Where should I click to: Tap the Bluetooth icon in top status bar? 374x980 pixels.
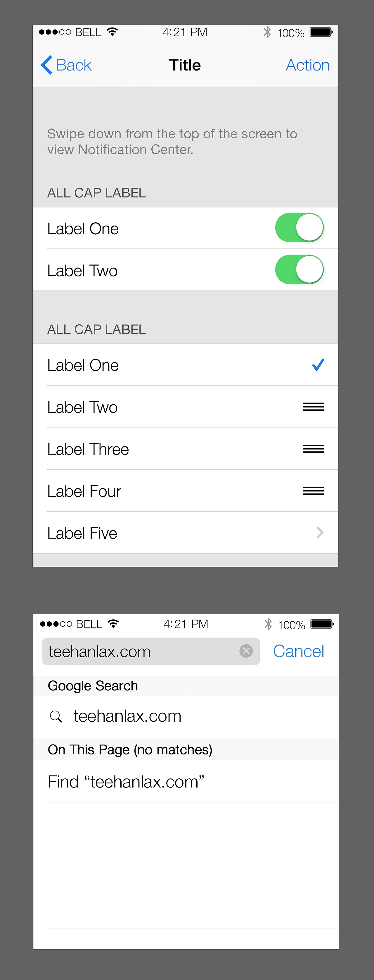point(267,32)
